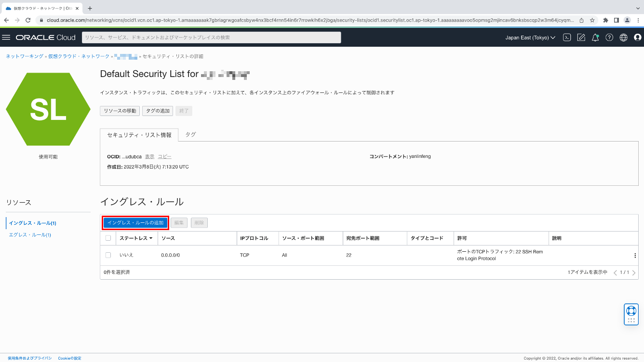Switch to the タグ tab

(x=190, y=135)
